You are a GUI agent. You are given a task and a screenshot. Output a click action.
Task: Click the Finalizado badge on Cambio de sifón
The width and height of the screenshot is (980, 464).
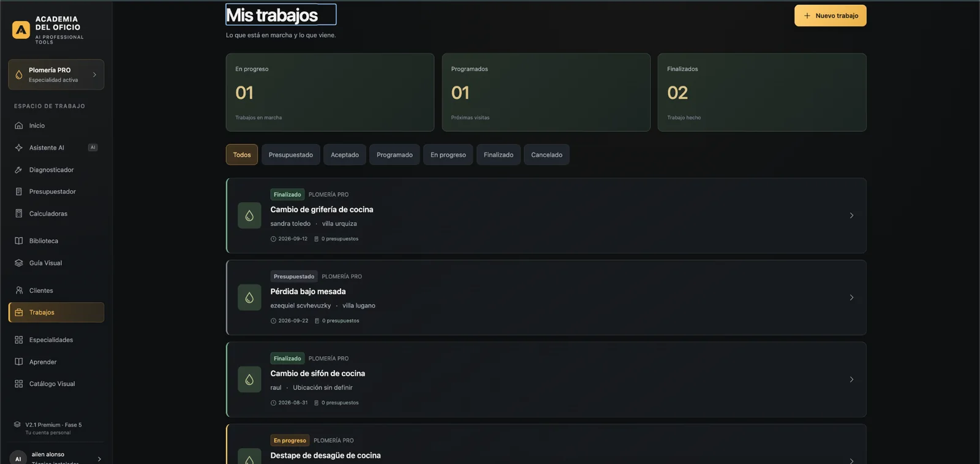tap(287, 359)
